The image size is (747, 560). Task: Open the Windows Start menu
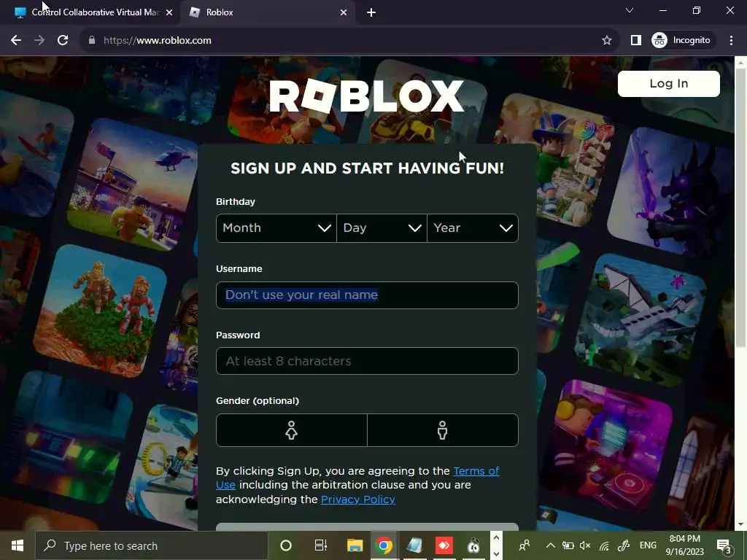(18, 545)
